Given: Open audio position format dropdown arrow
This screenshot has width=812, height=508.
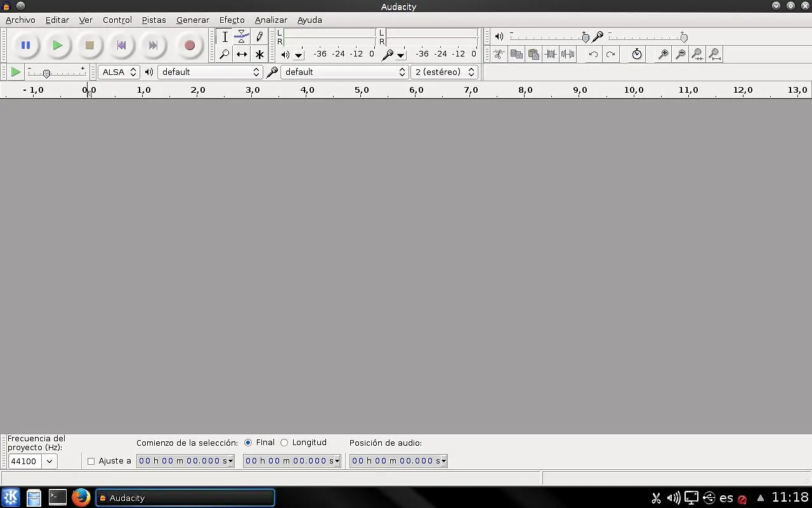Looking at the screenshot, I should [444, 461].
